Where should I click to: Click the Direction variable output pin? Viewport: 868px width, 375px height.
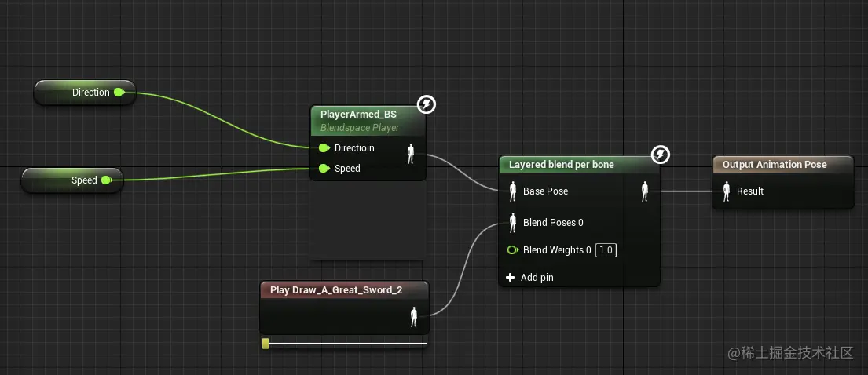pyautogui.click(x=119, y=93)
